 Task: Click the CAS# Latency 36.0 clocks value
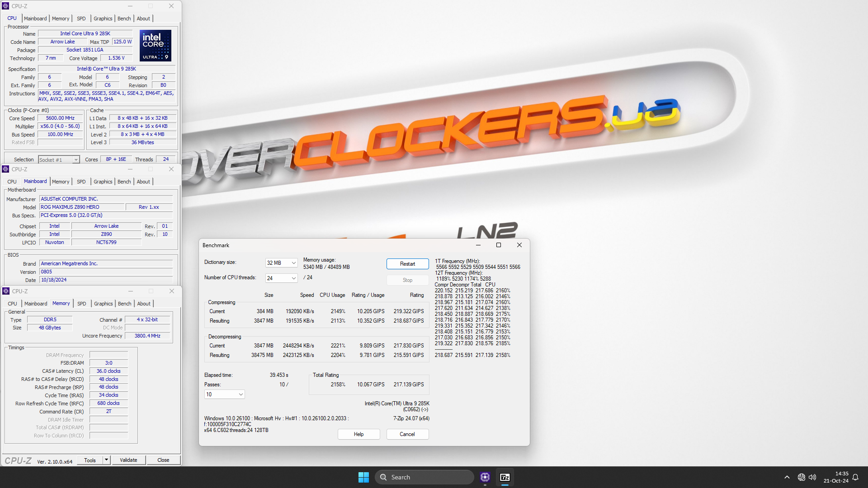(x=108, y=371)
